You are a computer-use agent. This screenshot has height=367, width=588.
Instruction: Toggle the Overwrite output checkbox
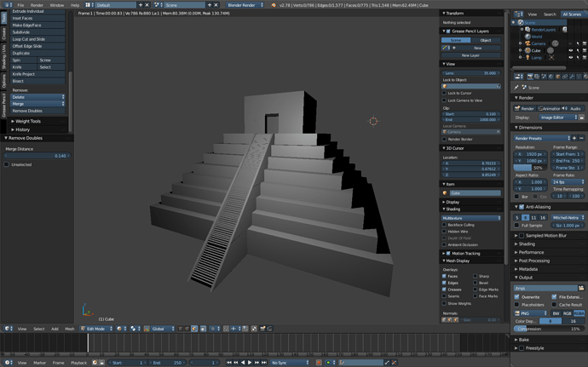517,297
